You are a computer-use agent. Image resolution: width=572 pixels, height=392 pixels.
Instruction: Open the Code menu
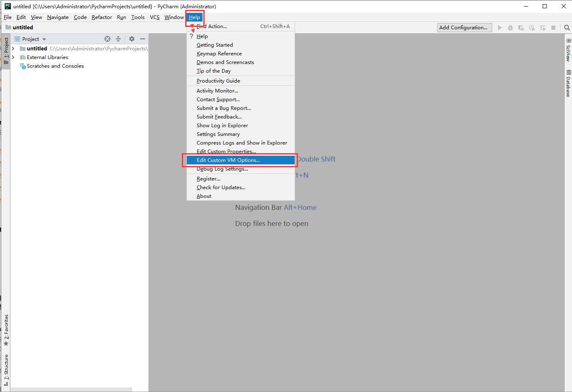[x=80, y=17]
